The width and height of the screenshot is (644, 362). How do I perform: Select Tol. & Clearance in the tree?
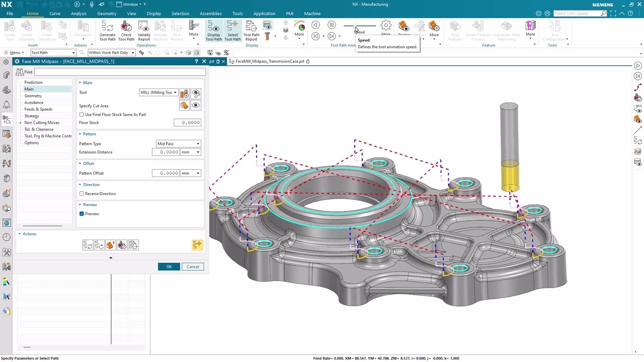(x=39, y=129)
